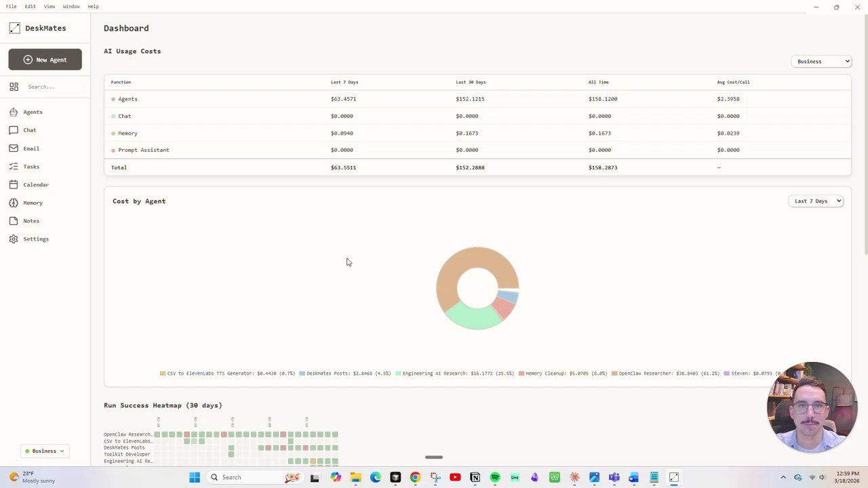Open the Calendar sidebar icon
Image resolution: width=868 pixels, height=488 pixels.
(14, 184)
